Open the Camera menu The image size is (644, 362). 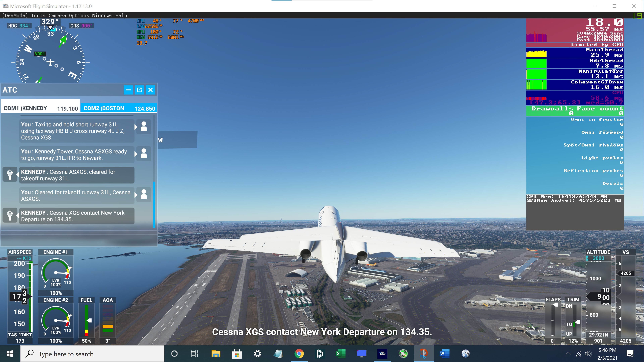(x=57, y=15)
